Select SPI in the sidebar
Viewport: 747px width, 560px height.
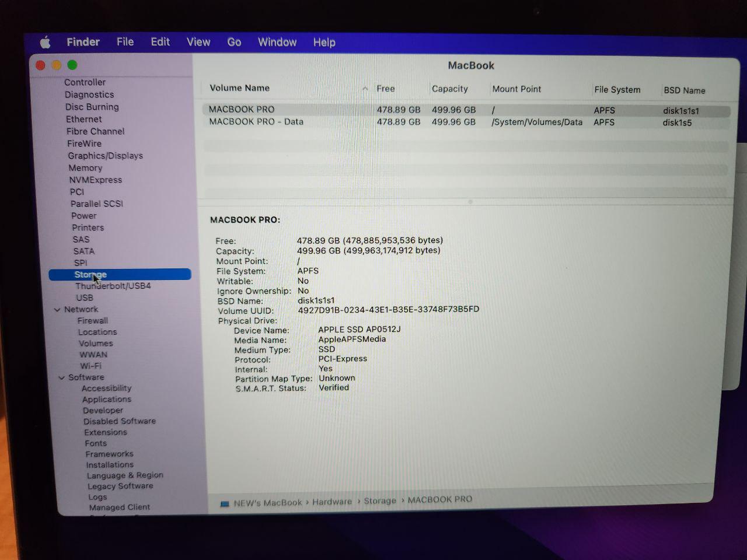coord(81,263)
